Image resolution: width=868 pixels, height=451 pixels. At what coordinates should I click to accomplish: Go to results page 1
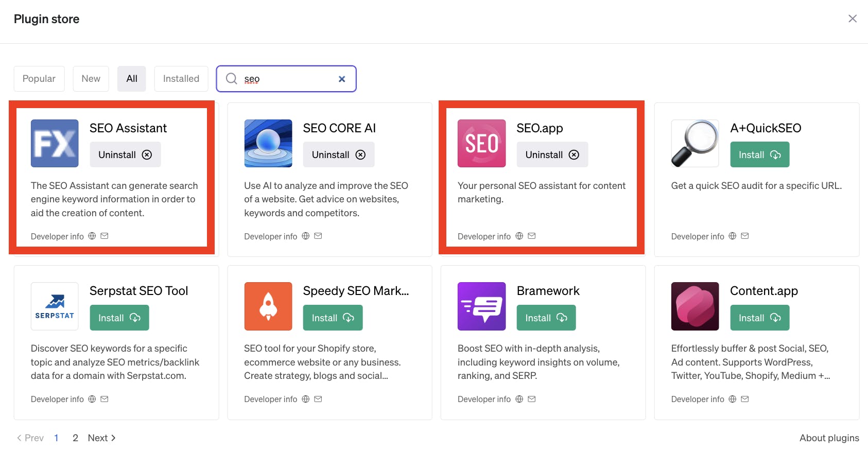pos(57,438)
